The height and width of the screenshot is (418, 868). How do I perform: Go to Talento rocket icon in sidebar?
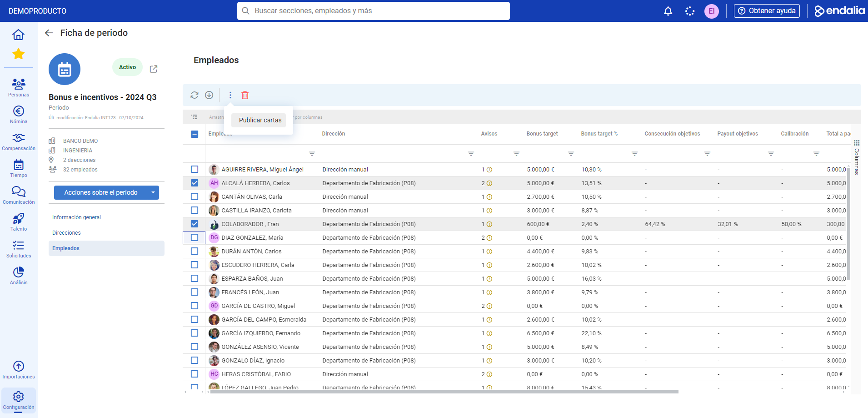coord(19,222)
